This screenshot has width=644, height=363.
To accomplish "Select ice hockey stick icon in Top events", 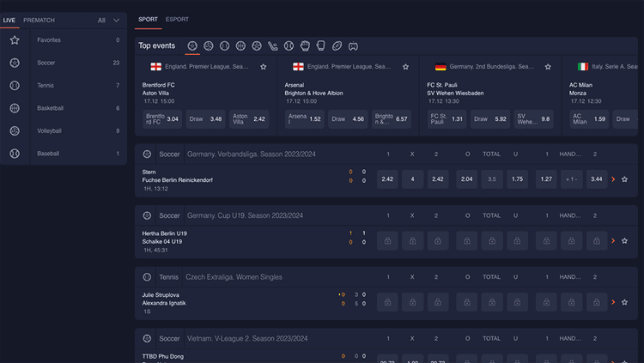I will click(273, 46).
